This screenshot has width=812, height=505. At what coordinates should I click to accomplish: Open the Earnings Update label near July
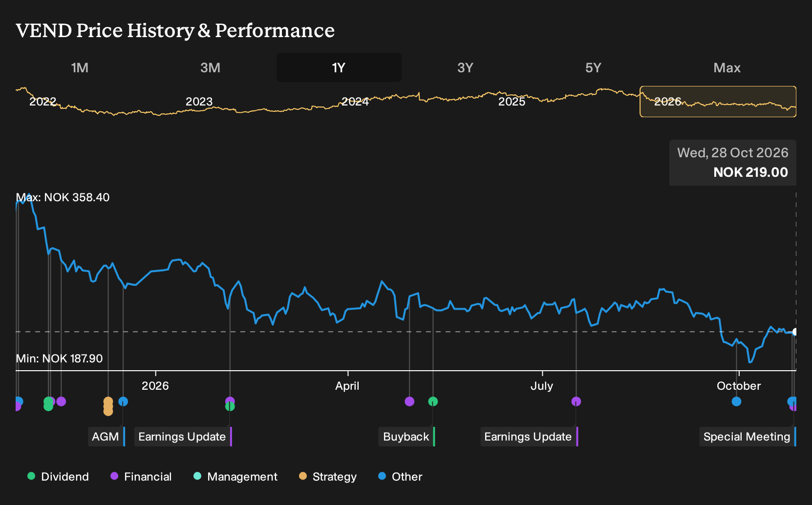(x=529, y=437)
